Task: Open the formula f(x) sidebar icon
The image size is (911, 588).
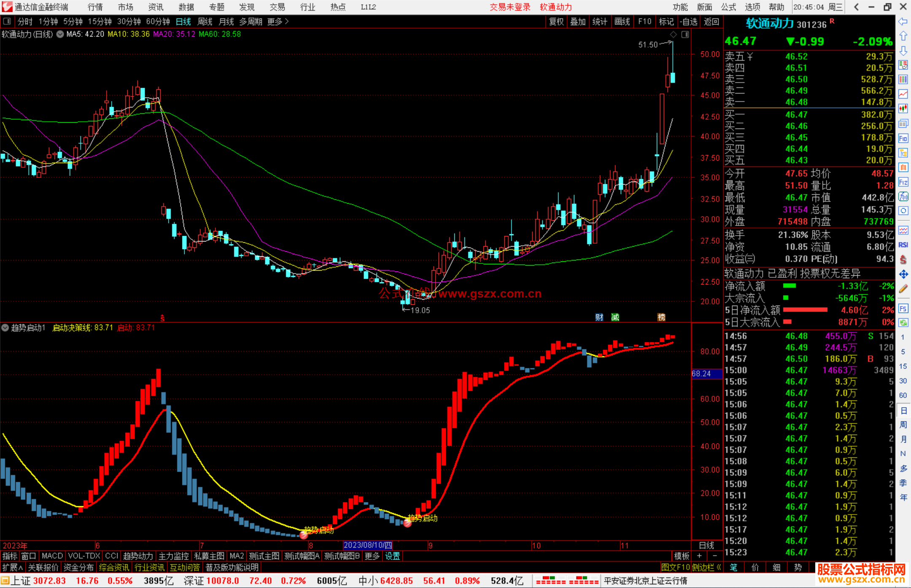Action: (903, 196)
